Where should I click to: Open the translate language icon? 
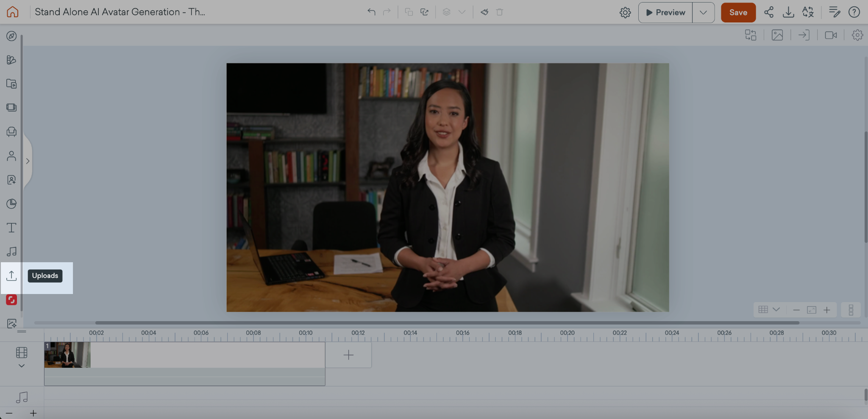[808, 12]
